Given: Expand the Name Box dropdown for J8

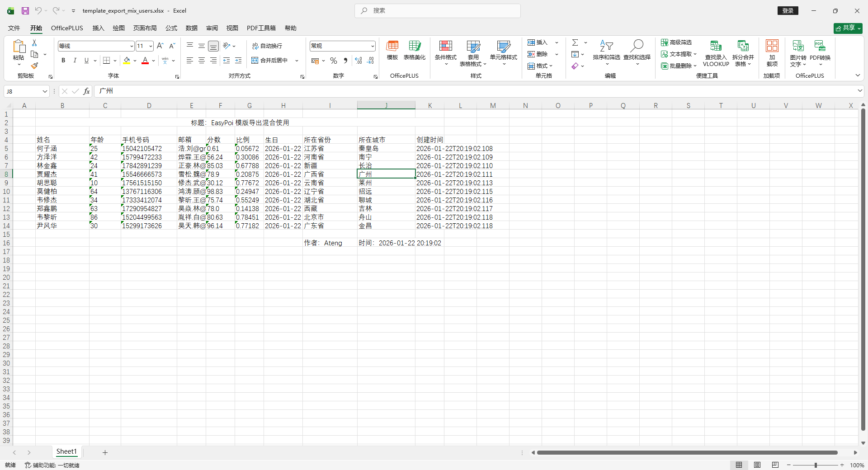Looking at the screenshot, I should point(45,91).
